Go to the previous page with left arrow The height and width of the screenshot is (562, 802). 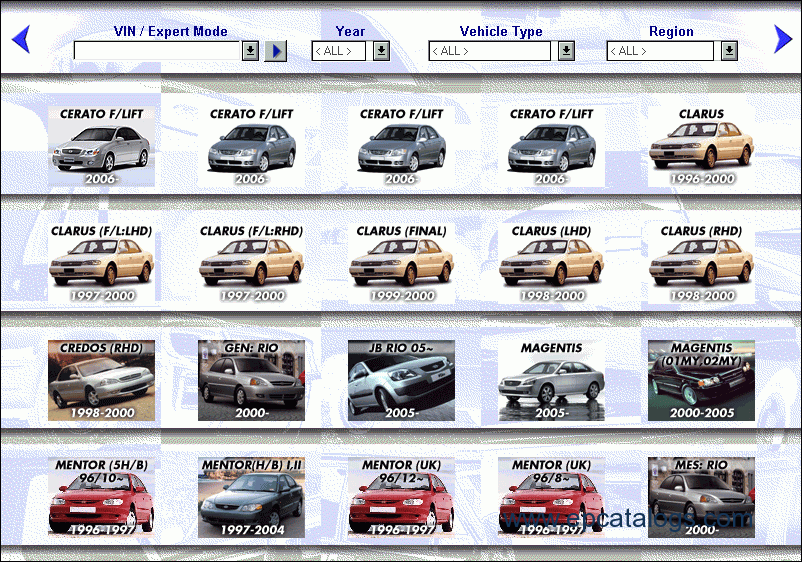[x=21, y=39]
